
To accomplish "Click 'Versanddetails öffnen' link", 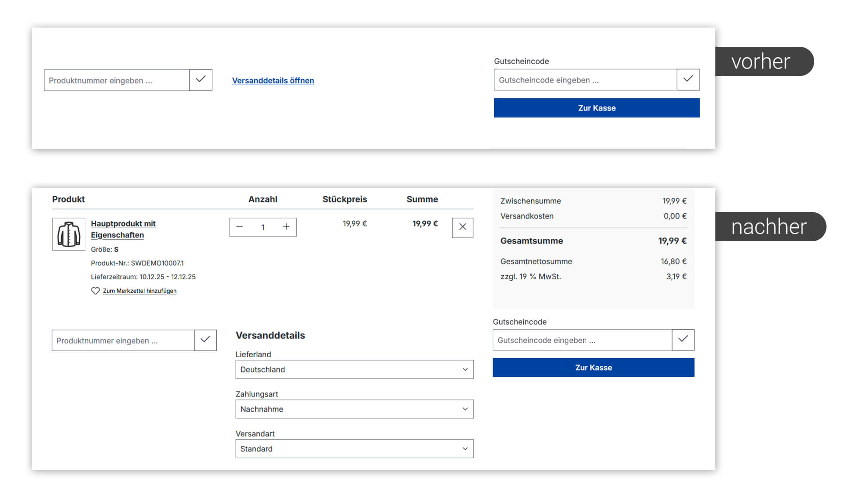I will pos(273,80).
